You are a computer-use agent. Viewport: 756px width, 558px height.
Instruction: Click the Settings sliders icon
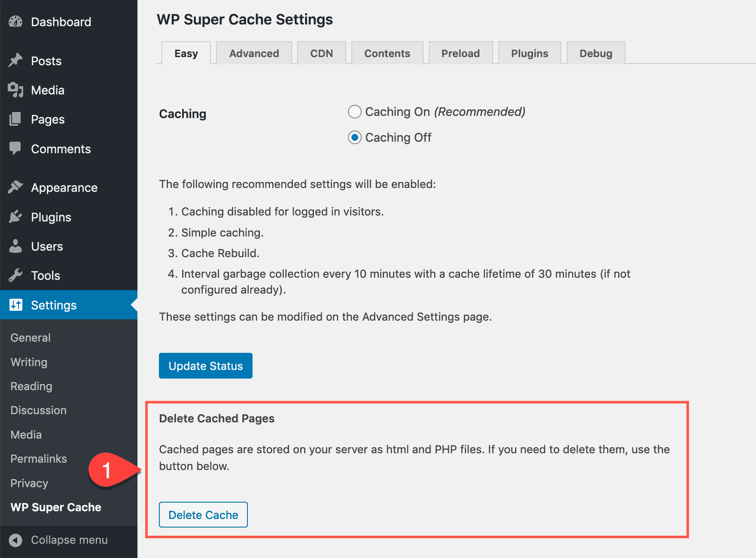point(15,305)
